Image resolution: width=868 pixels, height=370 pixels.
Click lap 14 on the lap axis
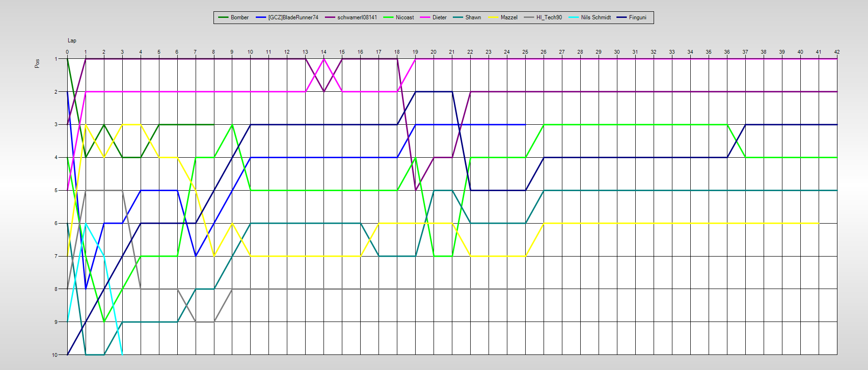coord(324,52)
